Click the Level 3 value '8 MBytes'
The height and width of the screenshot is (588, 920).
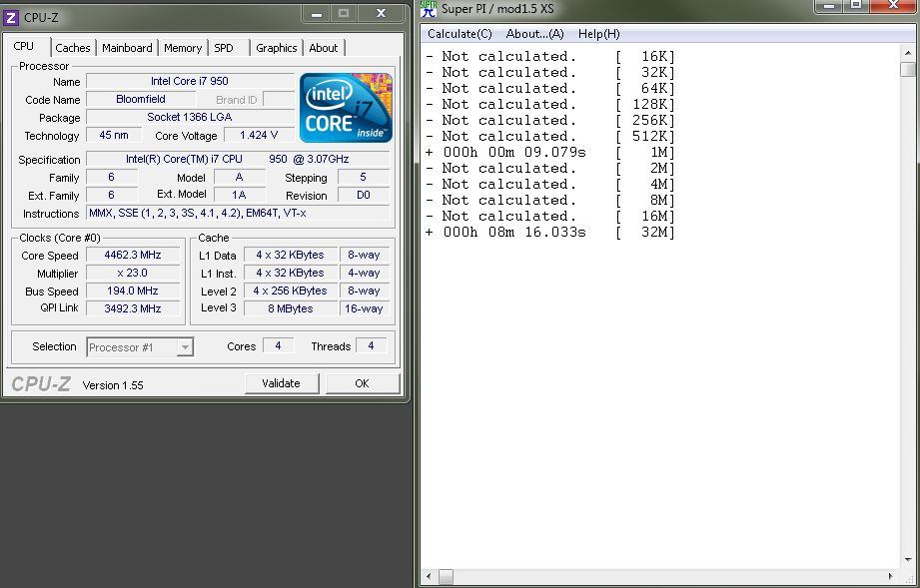coord(290,308)
